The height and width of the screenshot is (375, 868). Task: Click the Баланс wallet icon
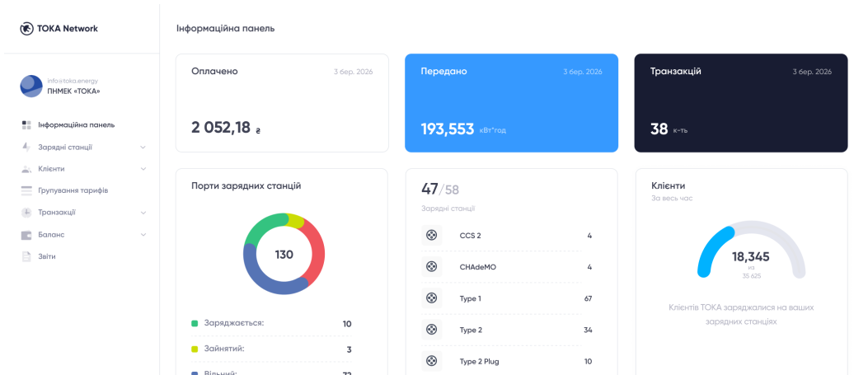tap(26, 235)
